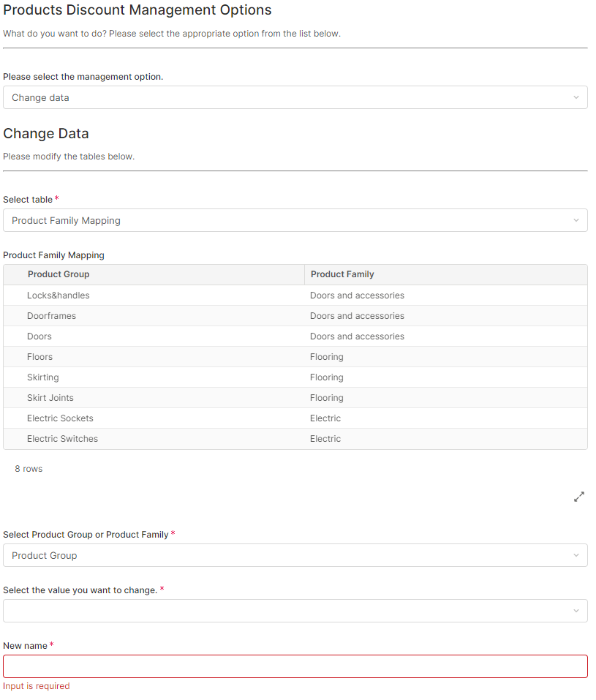The height and width of the screenshot is (700, 596).
Task: Click Electric cell in Electric Switches row
Action: (446, 439)
